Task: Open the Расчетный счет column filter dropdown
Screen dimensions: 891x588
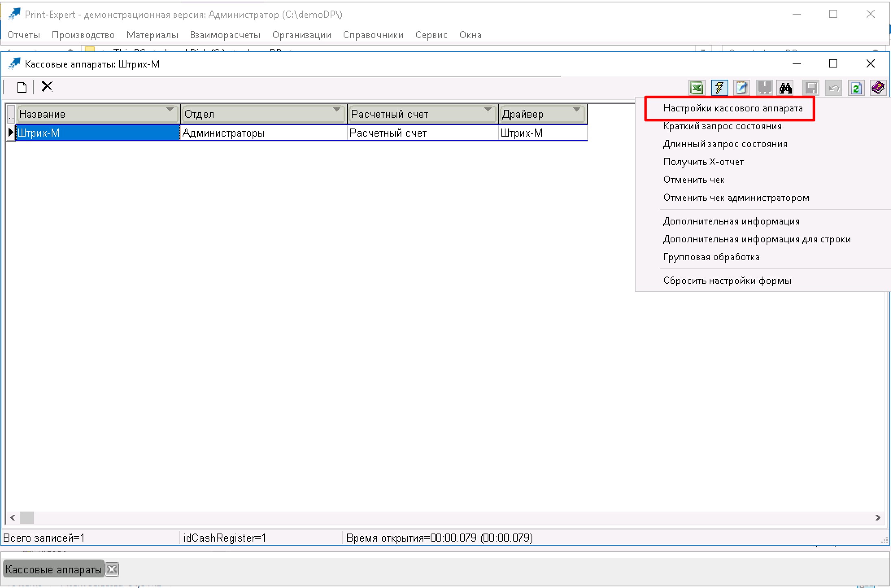Action: click(x=488, y=109)
